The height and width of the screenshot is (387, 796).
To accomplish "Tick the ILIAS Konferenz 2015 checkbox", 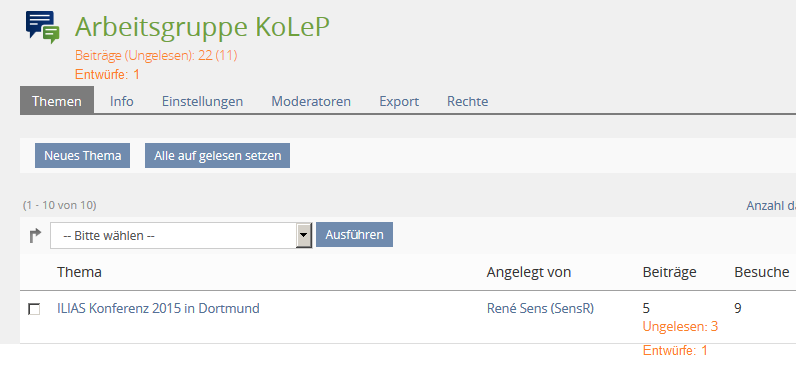I will point(34,309).
